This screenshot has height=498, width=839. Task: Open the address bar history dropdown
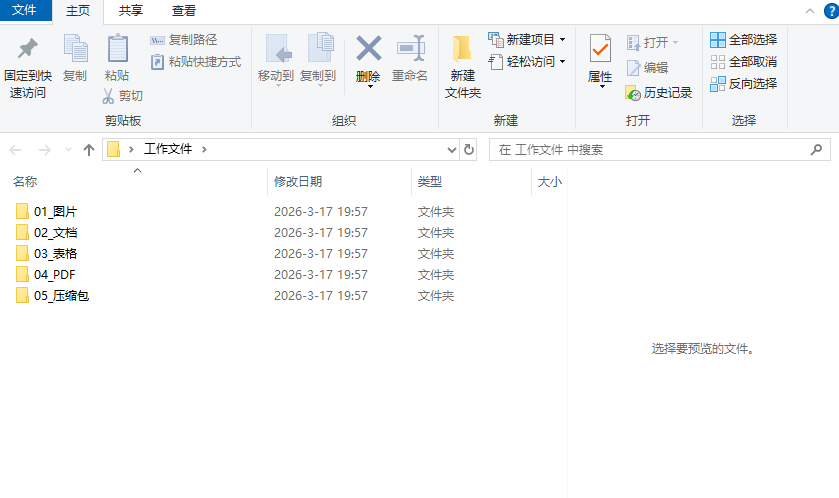tap(452, 150)
